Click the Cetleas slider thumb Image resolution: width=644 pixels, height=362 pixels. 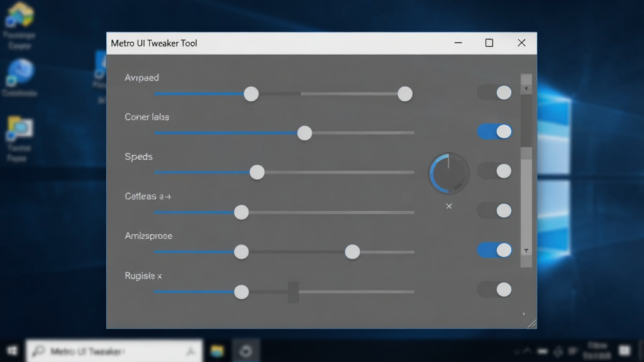241,212
